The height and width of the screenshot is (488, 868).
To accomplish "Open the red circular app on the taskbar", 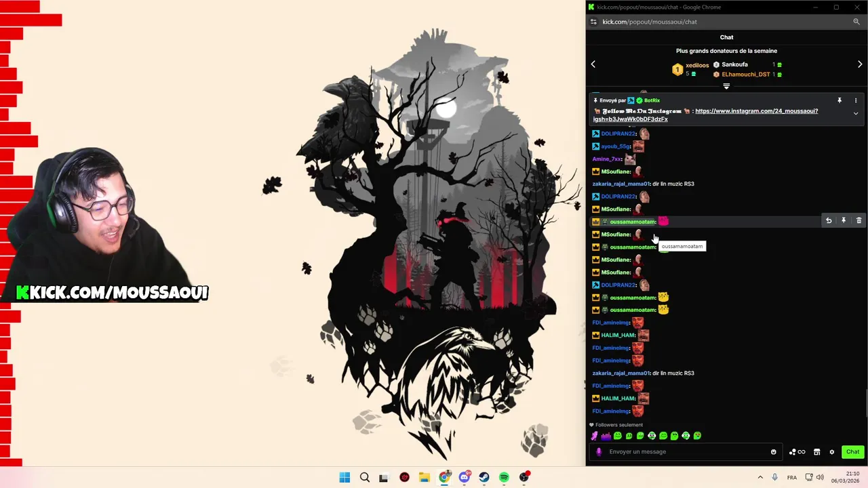I will tap(405, 477).
